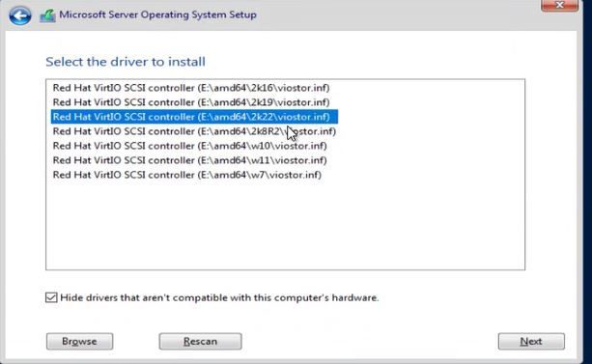Go back with the blue arrow button

(20, 15)
